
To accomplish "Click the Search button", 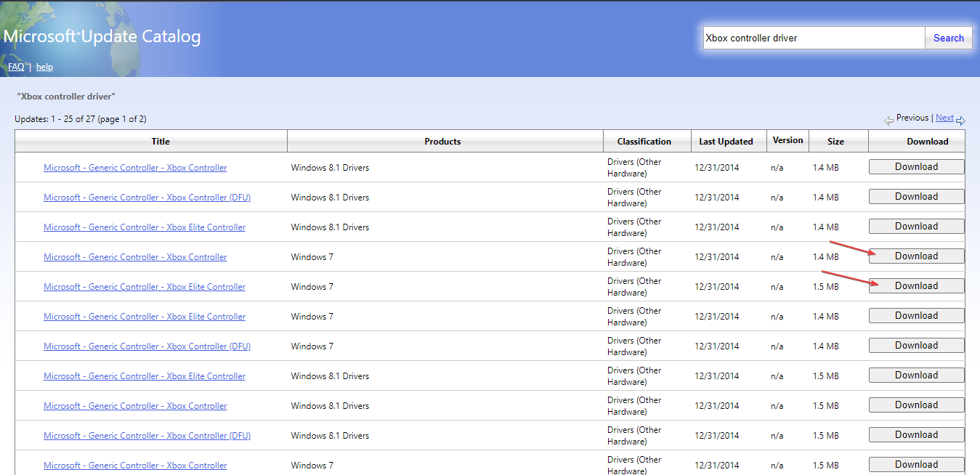I will pyautogui.click(x=948, y=38).
